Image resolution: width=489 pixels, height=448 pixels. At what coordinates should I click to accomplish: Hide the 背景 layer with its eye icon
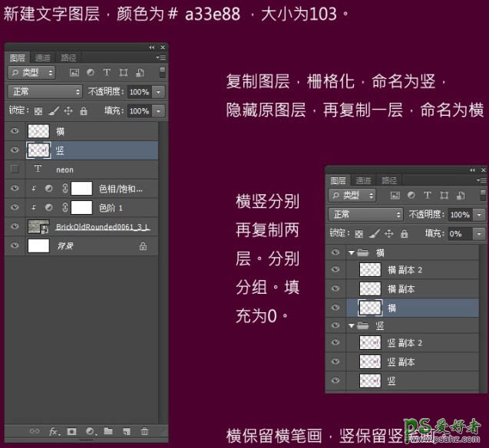15,246
